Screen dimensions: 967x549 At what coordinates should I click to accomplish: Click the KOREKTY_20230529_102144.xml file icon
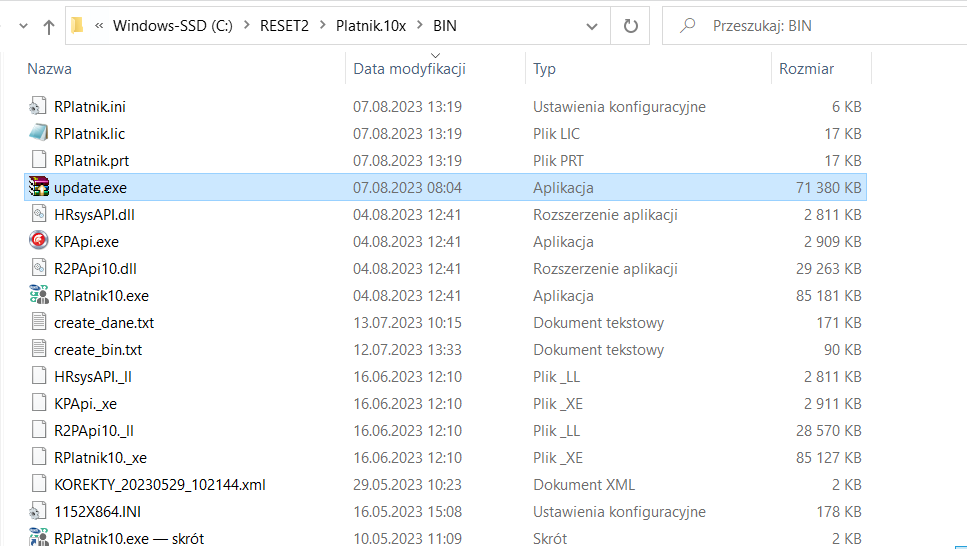[38, 484]
